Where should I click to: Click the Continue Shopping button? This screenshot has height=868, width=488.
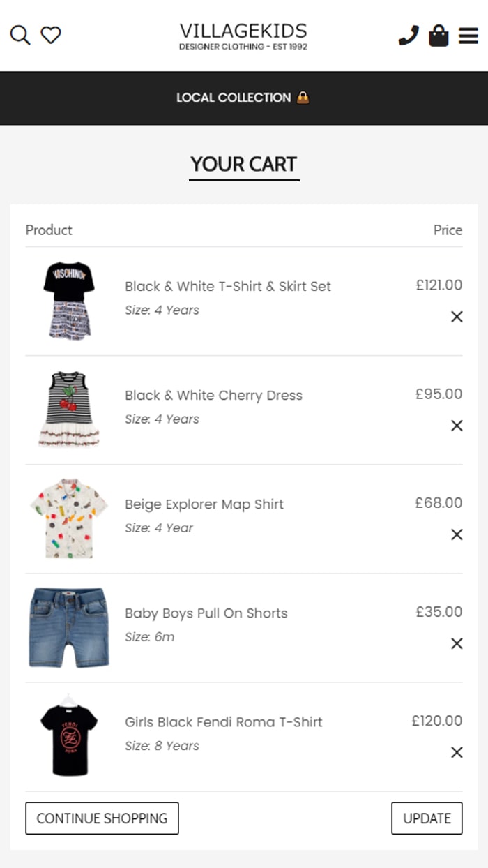102,818
